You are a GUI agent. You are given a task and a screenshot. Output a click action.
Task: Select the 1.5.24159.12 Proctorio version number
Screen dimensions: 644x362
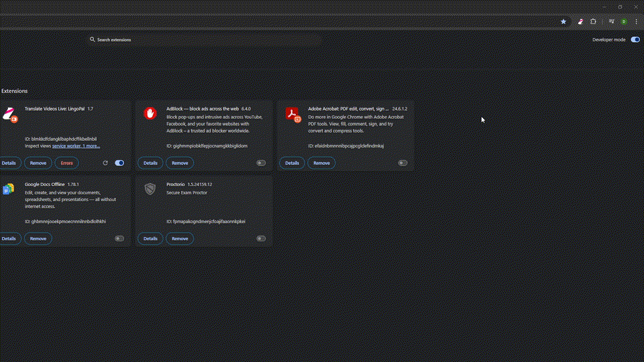200,184
